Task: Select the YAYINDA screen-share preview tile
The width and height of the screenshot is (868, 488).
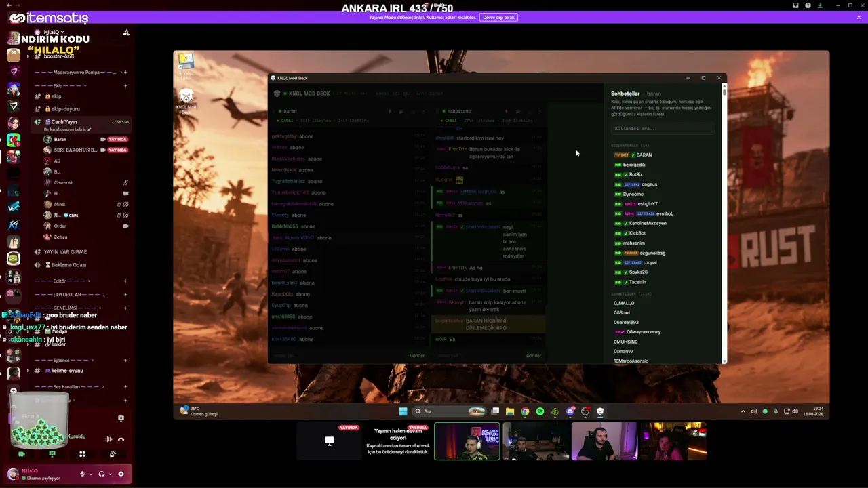Action: click(330, 441)
